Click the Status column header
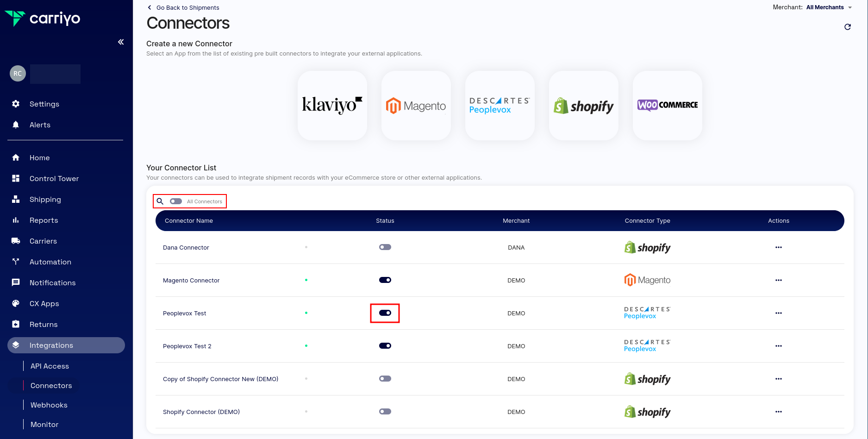This screenshot has height=439, width=868. (x=385, y=221)
